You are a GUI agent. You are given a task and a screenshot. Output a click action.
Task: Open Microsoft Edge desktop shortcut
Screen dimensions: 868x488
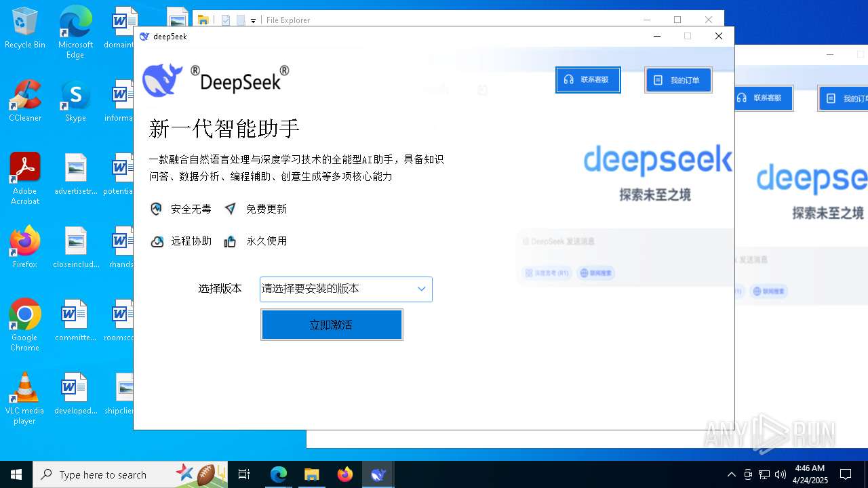pos(75,32)
